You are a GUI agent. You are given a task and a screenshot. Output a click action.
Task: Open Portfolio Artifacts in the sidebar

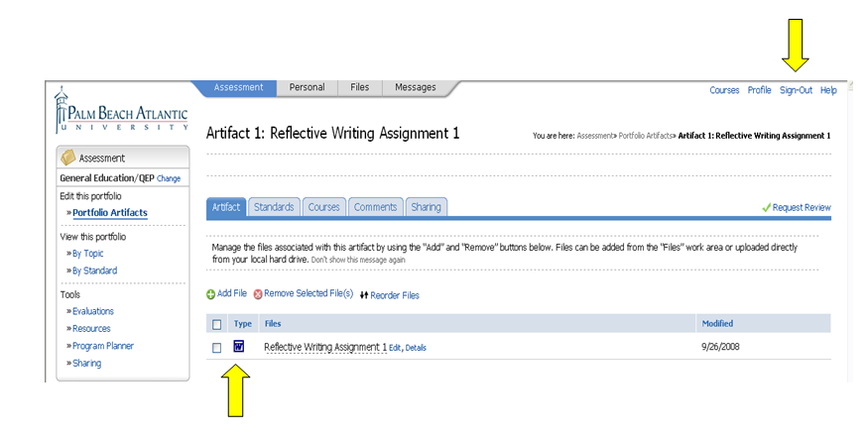109,213
